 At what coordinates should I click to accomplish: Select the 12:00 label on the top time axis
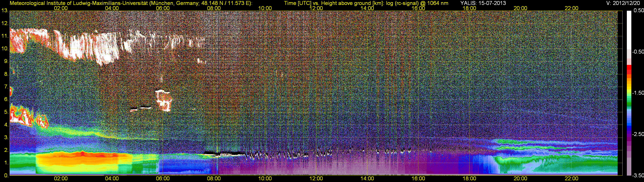[x=316, y=8]
